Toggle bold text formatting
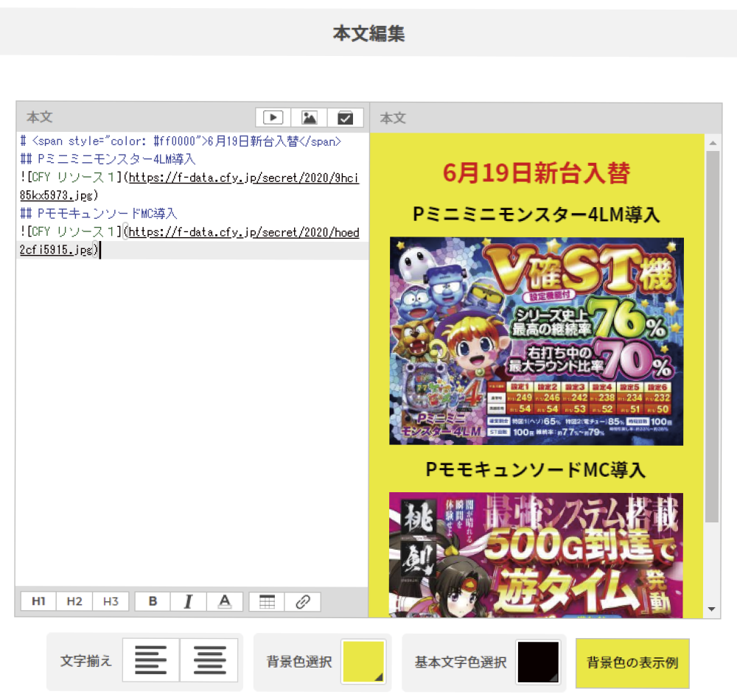This screenshot has width=737, height=700. point(153,601)
